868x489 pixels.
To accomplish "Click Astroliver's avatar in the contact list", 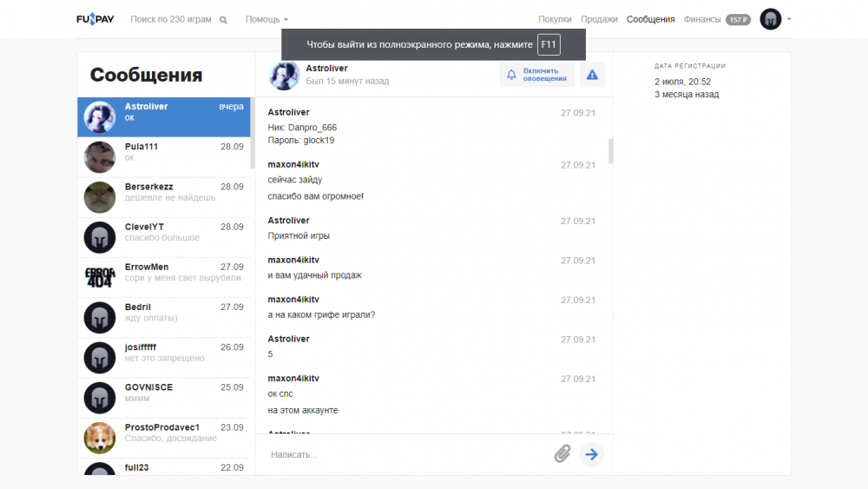I will [x=100, y=117].
